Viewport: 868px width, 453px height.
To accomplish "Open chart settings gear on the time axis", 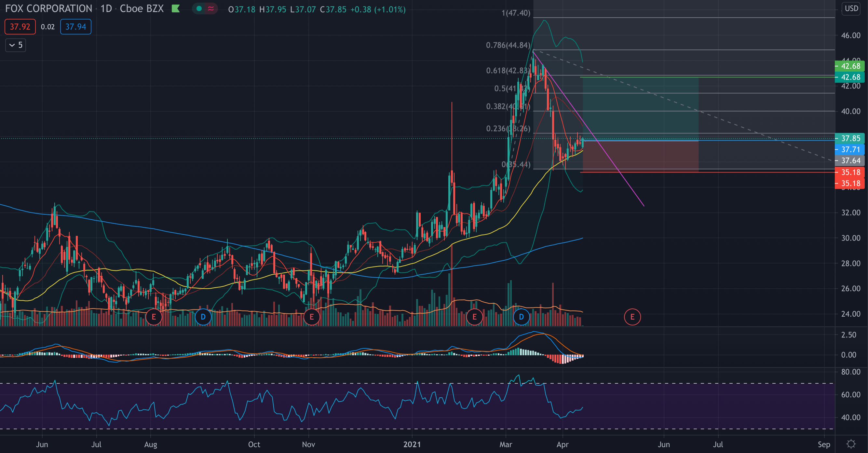I will click(851, 444).
